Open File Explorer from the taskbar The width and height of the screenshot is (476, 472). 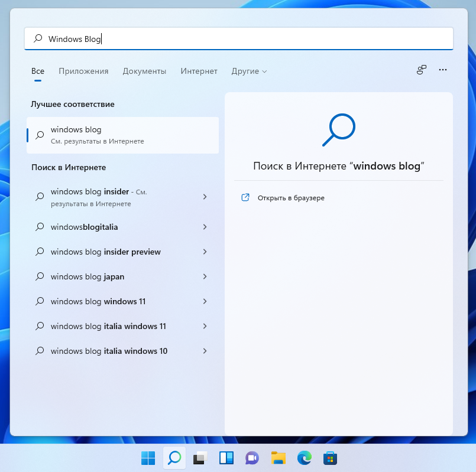(x=279, y=458)
